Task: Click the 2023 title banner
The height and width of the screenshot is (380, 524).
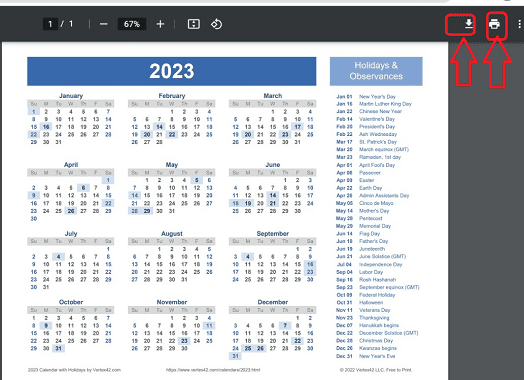Action: coord(171,71)
